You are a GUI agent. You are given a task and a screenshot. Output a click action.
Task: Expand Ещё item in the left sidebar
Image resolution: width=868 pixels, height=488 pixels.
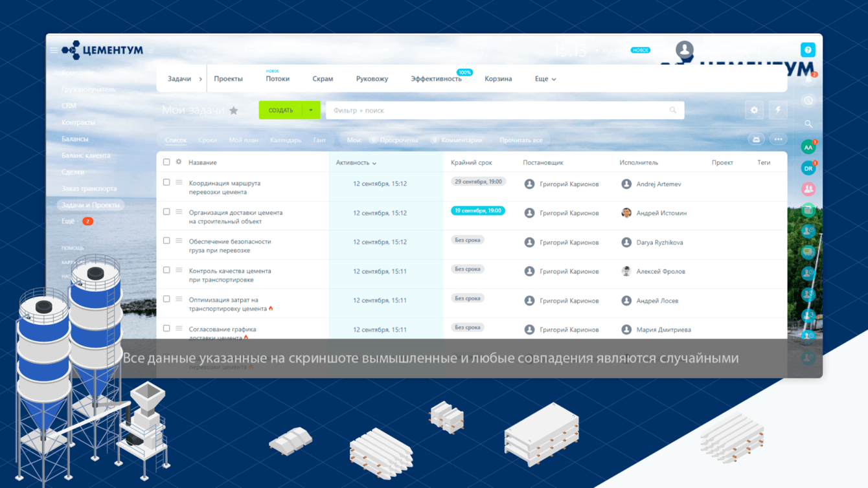tap(68, 221)
